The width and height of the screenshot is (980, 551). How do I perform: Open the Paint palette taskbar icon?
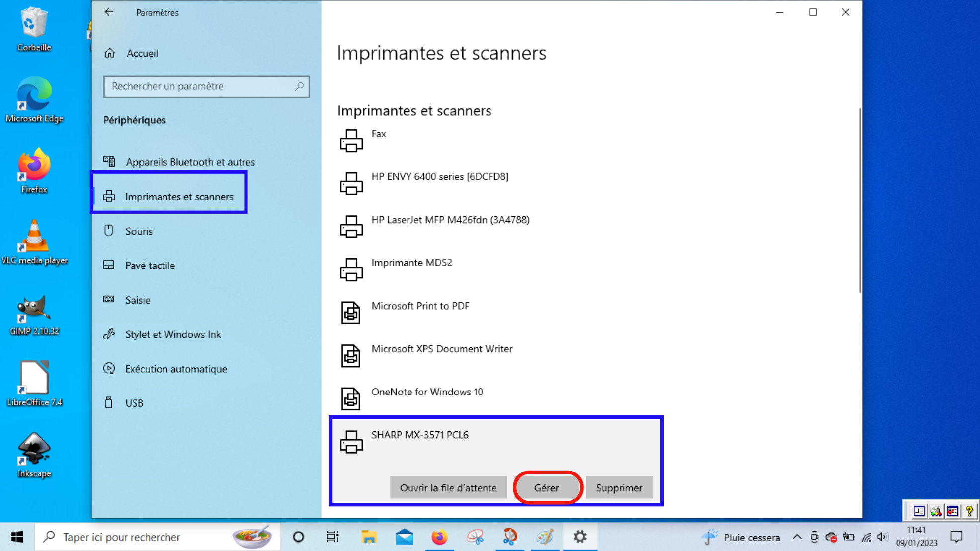pyautogui.click(x=545, y=537)
